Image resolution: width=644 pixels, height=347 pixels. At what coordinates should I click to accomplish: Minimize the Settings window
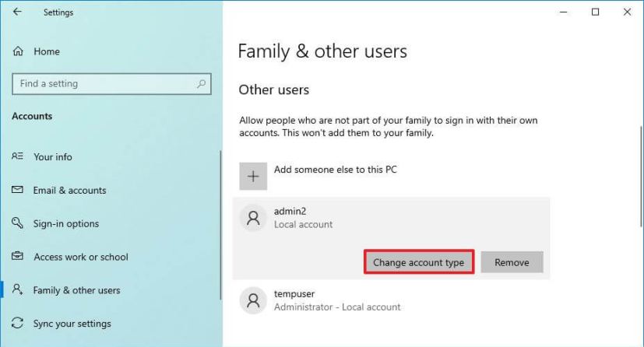564,12
